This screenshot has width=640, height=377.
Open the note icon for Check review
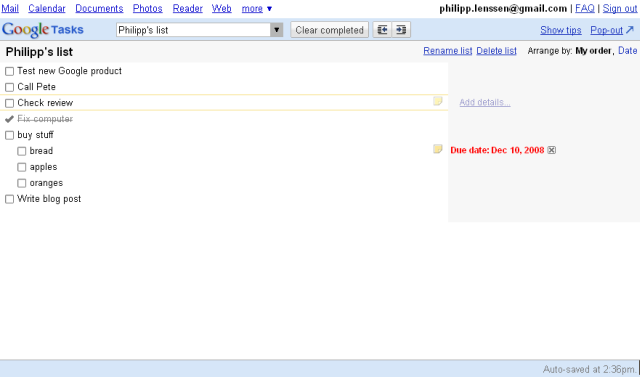[x=438, y=101]
